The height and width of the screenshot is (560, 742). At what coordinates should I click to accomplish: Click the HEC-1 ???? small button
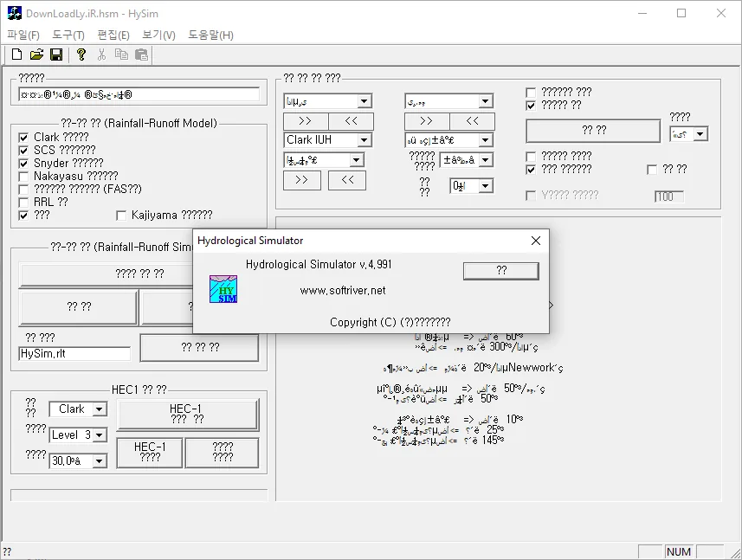pyautogui.click(x=150, y=453)
